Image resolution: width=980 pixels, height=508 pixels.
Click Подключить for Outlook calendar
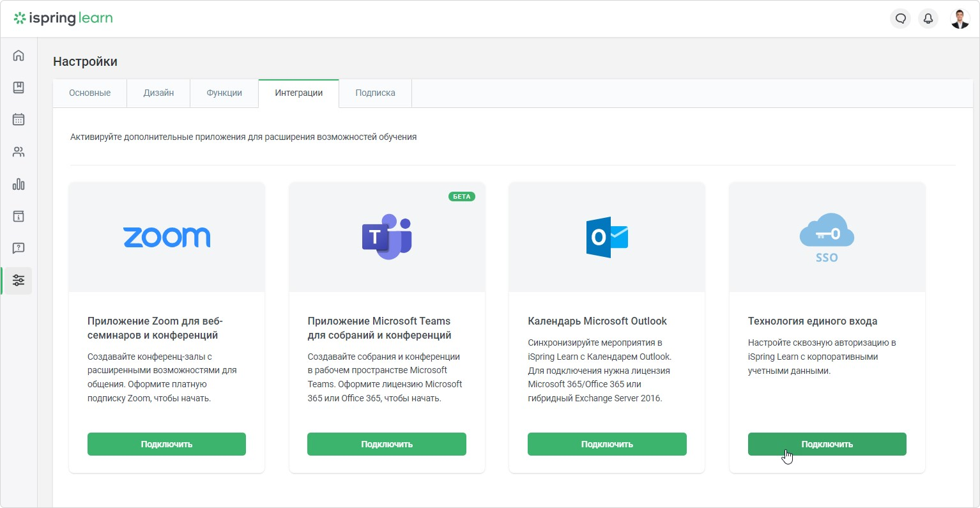click(x=607, y=444)
